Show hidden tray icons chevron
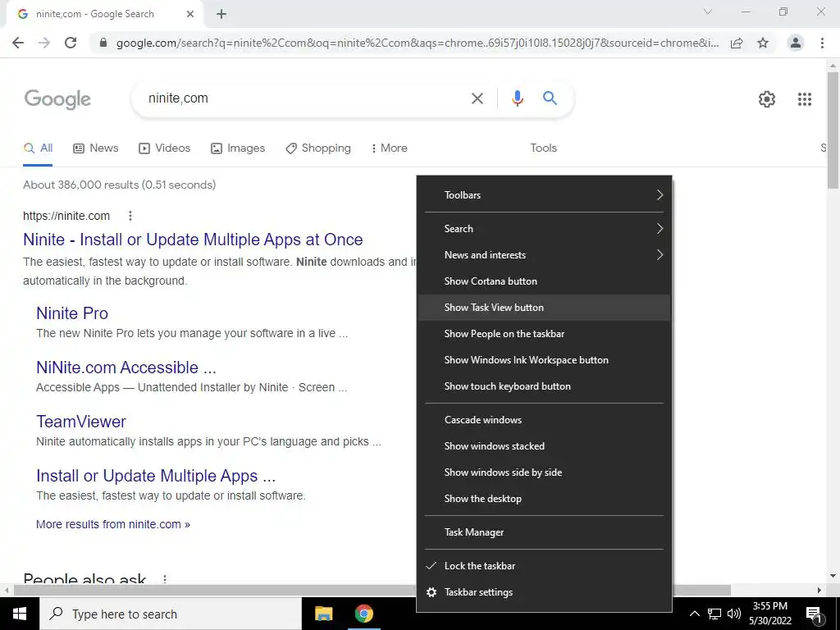 tap(694, 614)
